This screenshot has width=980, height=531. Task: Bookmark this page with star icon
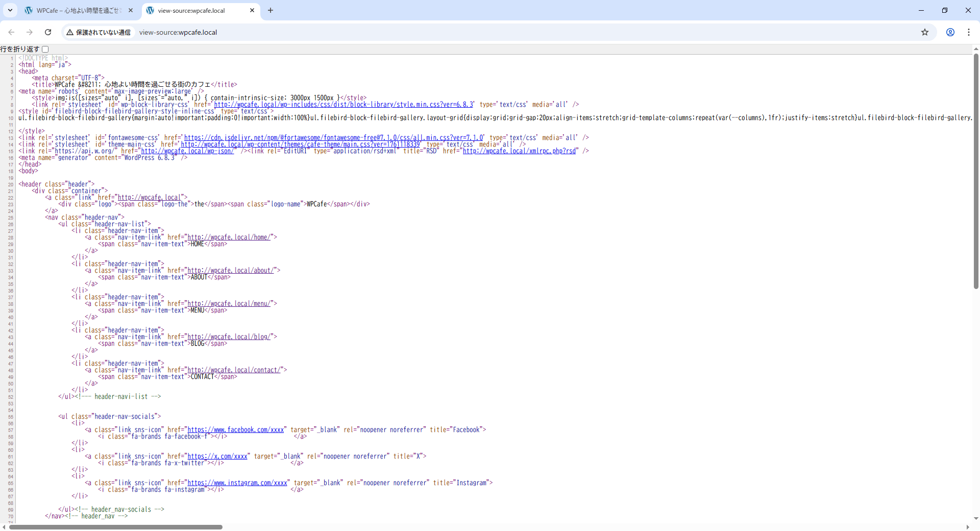click(x=924, y=32)
